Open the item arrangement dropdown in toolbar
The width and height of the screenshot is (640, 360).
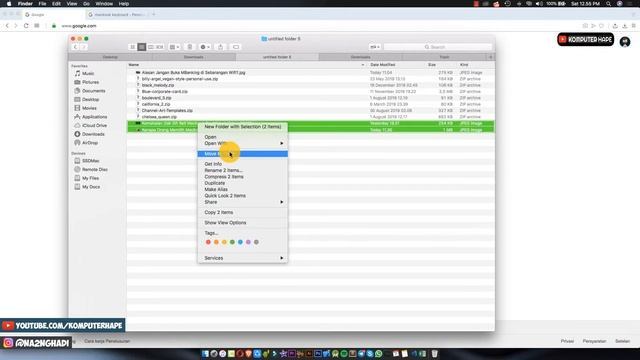[174, 47]
